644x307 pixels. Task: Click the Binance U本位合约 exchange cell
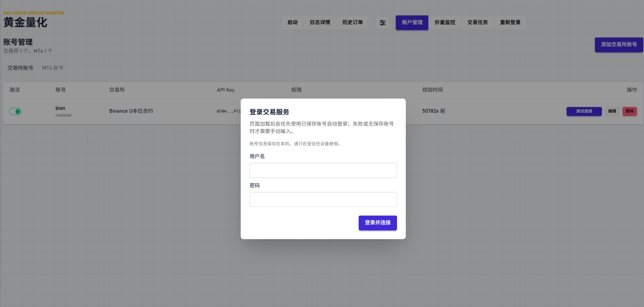click(x=131, y=111)
